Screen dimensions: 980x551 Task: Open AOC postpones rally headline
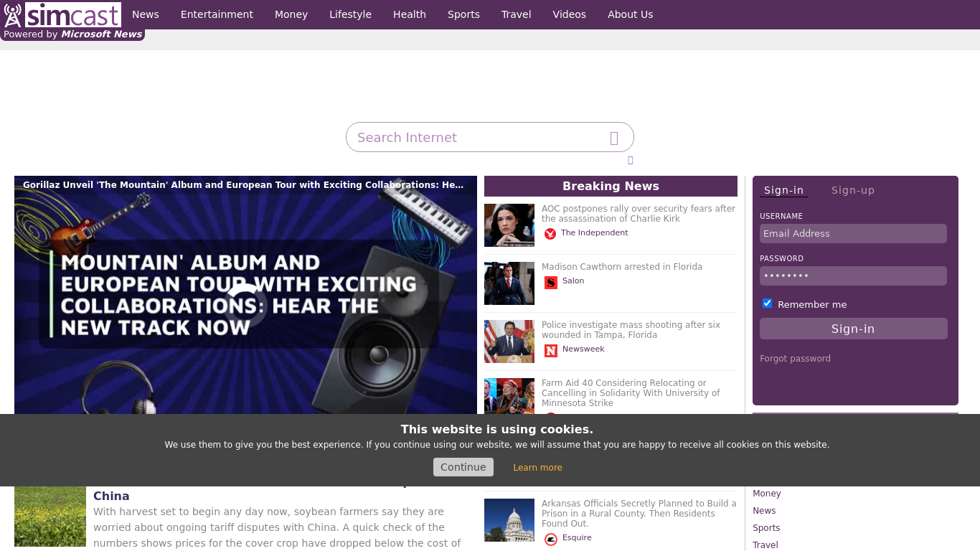point(639,214)
